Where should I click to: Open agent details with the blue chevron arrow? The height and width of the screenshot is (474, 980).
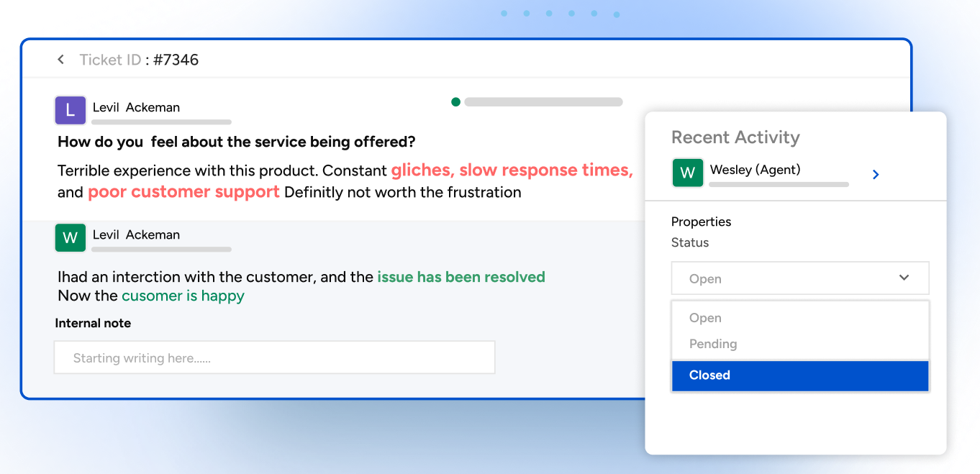875,174
